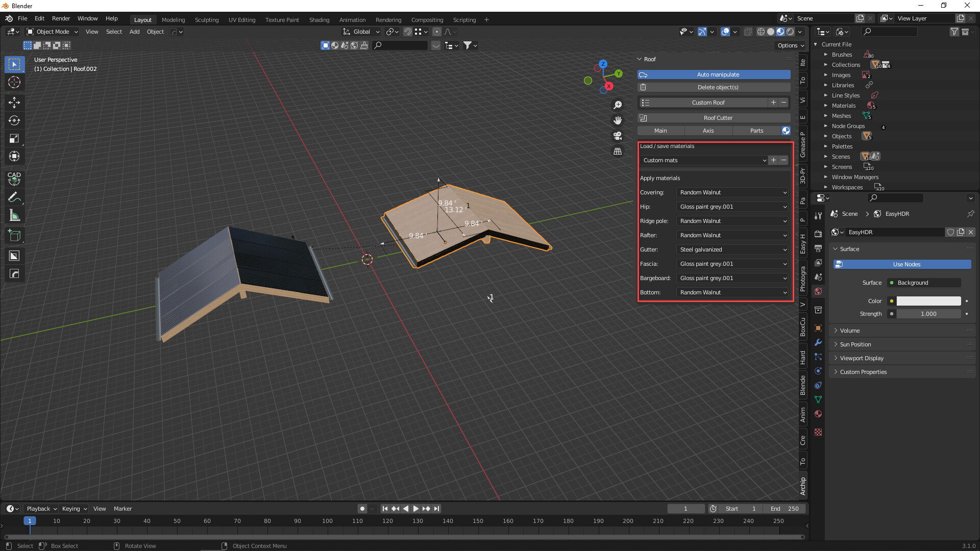Click the Auto manipulate button

click(714, 74)
